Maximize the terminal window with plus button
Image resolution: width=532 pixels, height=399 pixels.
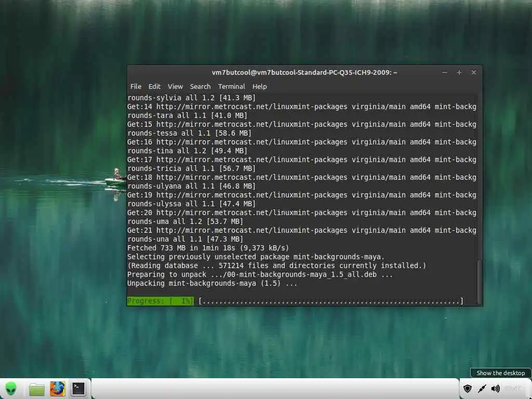[459, 72]
